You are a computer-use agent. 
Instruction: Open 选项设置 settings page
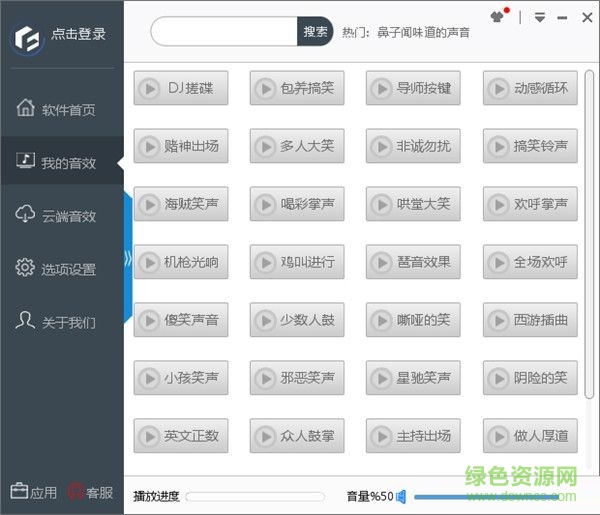coord(62,268)
